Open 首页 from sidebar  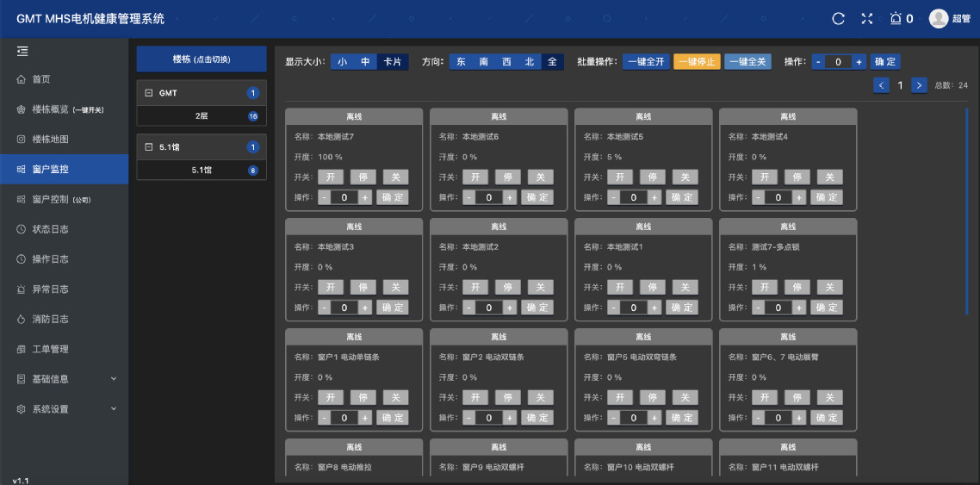pyautogui.click(x=41, y=79)
